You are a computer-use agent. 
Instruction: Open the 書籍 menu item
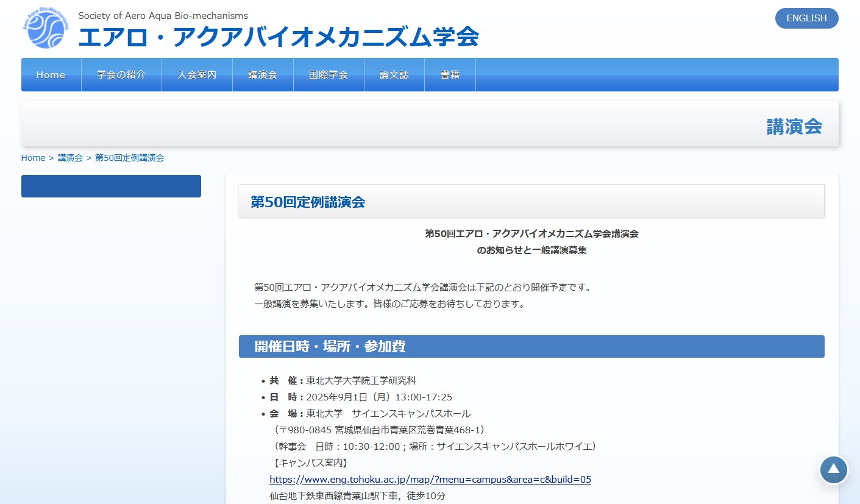pos(450,75)
